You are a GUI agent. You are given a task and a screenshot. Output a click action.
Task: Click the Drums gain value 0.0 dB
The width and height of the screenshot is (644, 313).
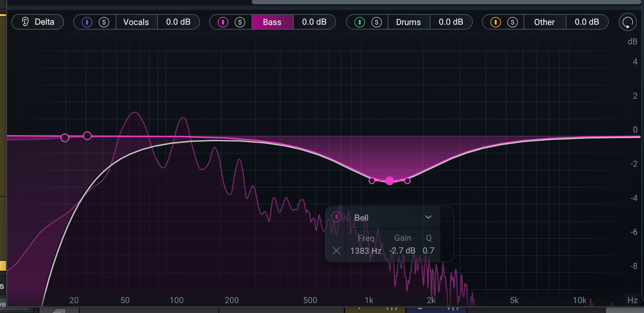tap(451, 22)
